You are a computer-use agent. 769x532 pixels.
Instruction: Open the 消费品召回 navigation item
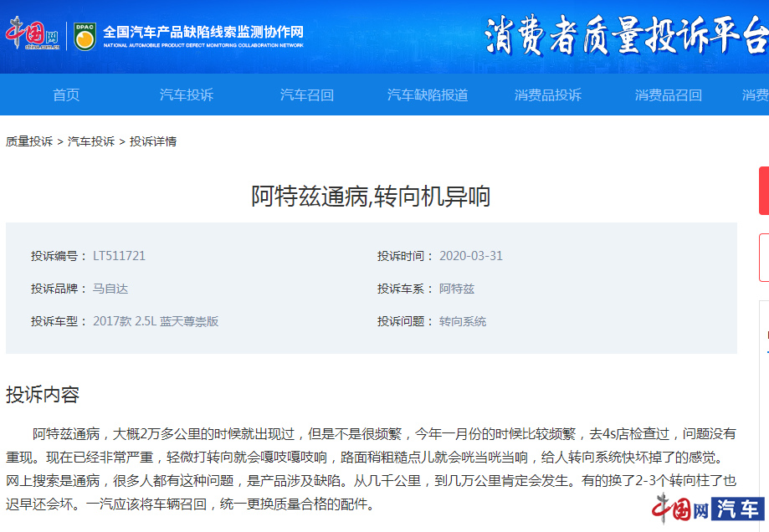pyautogui.click(x=669, y=95)
